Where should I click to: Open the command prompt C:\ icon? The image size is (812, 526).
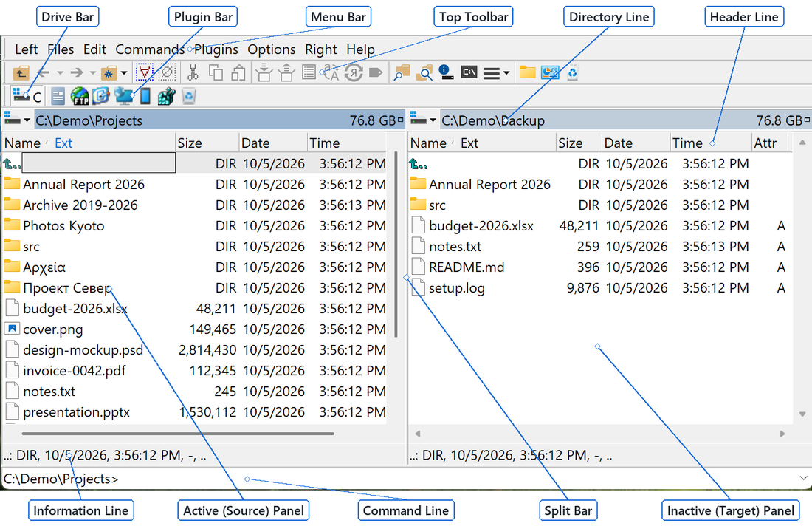click(469, 72)
